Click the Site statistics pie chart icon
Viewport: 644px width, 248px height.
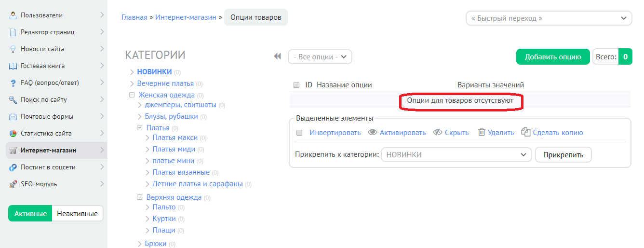coord(13,134)
